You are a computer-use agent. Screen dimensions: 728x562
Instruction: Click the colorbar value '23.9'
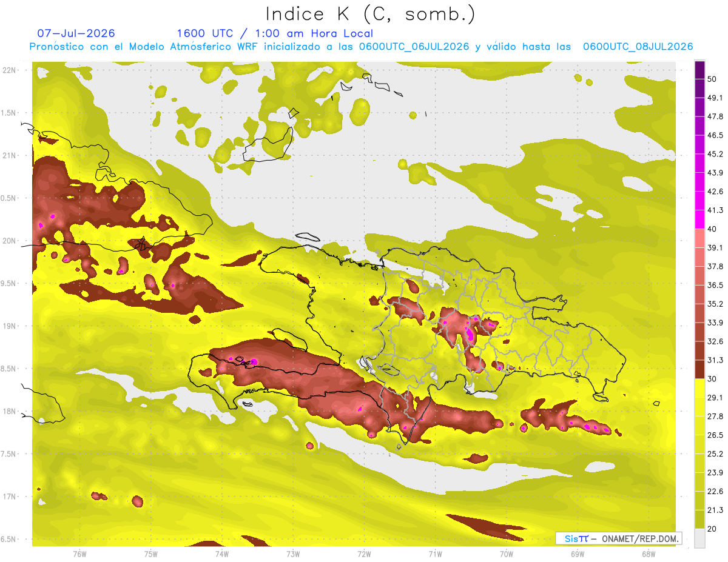tap(715, 473)
